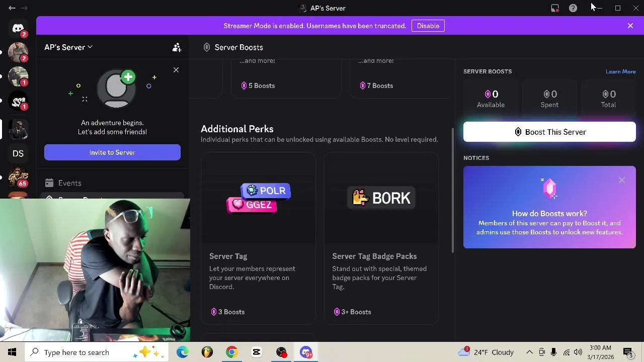The width and height of the screenshot is (644, 362).
Task: Click Discord taskbar icon
Action: [x=306, y=352]
